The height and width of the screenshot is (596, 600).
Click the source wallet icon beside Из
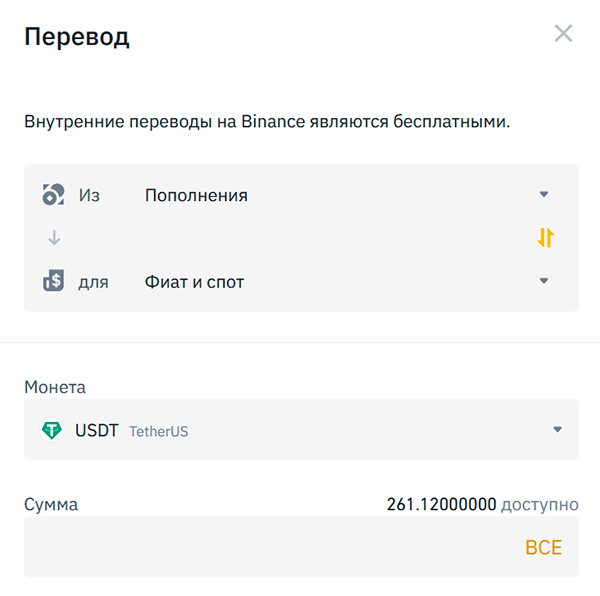[x=53, y=195]
